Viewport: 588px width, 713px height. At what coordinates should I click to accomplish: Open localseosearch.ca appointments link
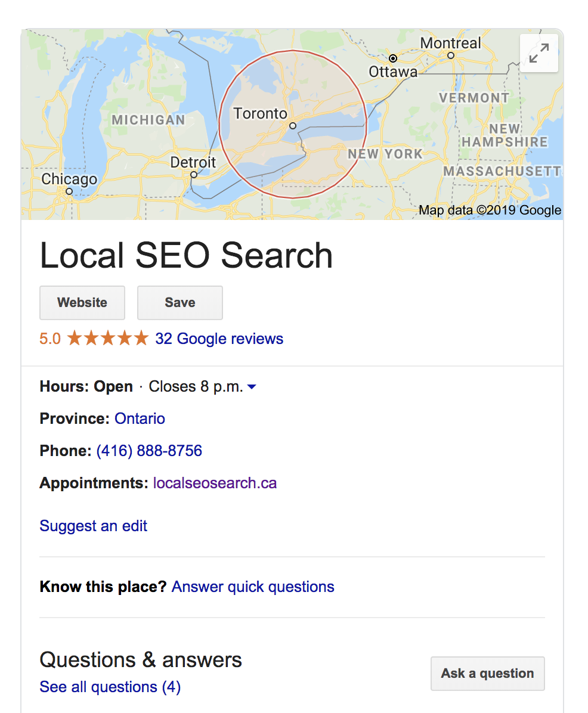[215, 483]
